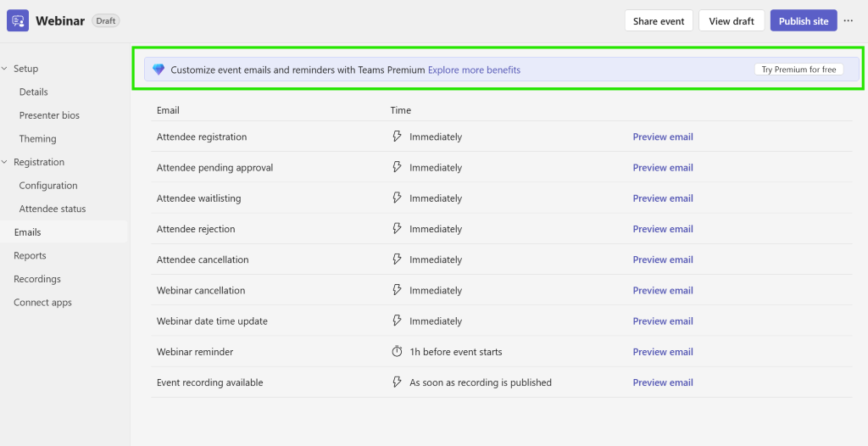Collapse the Registration section chevron

coord(4,162)
